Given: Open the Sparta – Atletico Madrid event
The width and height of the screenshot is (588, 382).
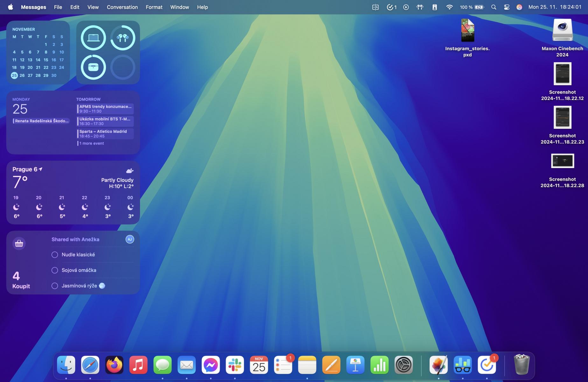Looking at the screenshot, I should tap(105, 134).
